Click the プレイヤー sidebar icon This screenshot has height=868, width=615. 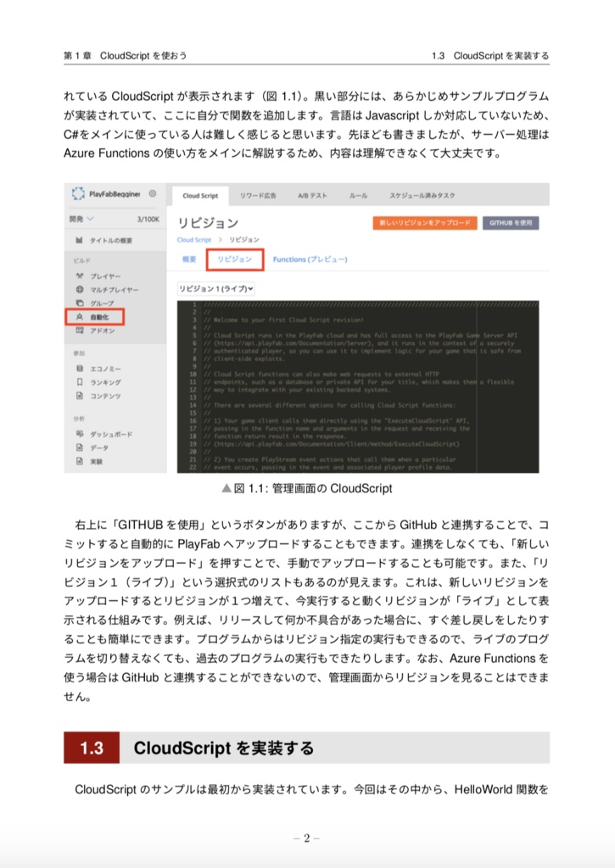tap(79, 275)
